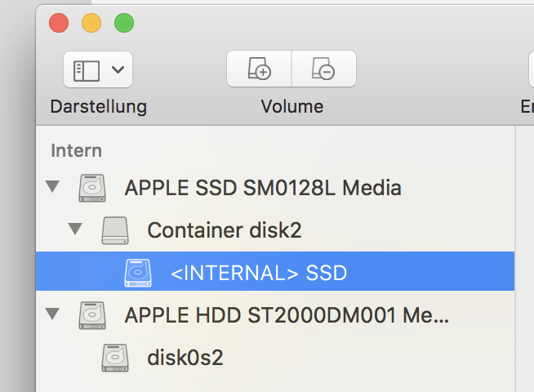The height and width of the screenshot is (392, 534).
Task: Collapse the APPLE HDD ST2000DM001 disclosure triangle
Action: coord(53,314)
